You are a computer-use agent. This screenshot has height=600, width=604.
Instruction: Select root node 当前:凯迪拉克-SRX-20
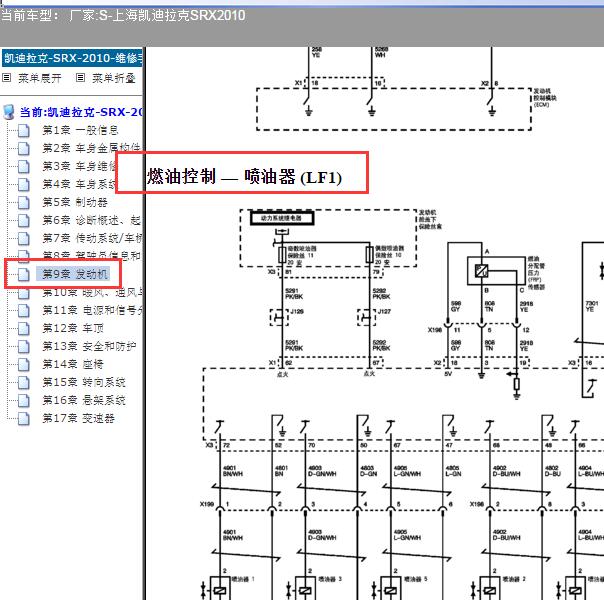81,112
